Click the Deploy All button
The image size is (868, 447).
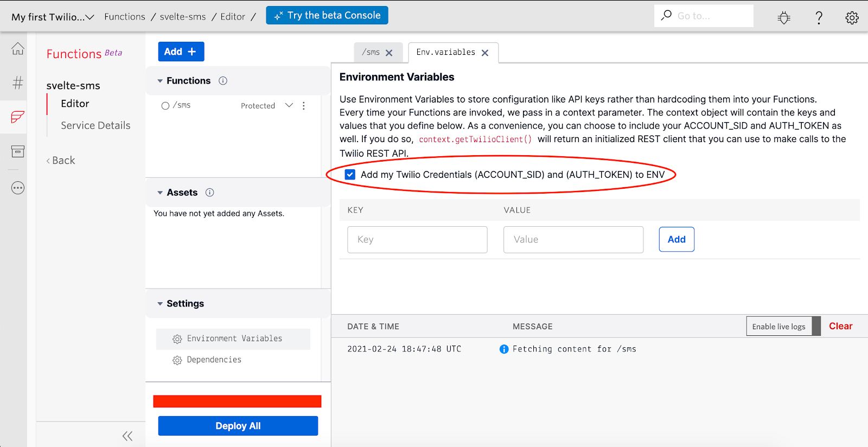click(x=238, y=426)
